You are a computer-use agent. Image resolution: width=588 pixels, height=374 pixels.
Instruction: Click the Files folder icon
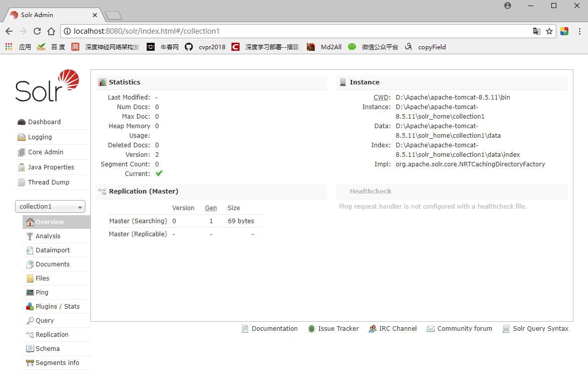click(x=30, y=278)
